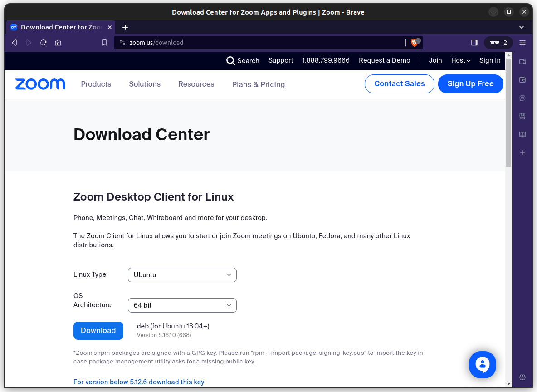Screen dimensions: 537x392
Task: Open the OS Architecture 64 bit dropdown
Action: coord(182,305)
